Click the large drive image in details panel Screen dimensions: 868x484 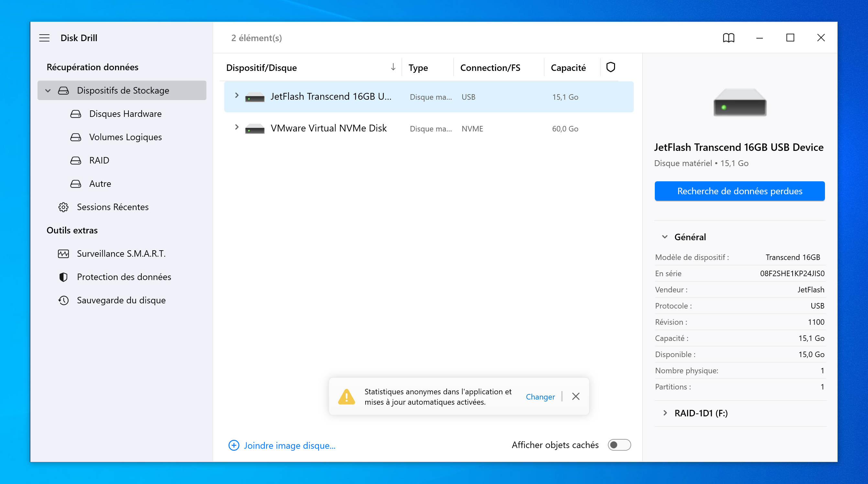pyautogui.click(x=740, y=102)
